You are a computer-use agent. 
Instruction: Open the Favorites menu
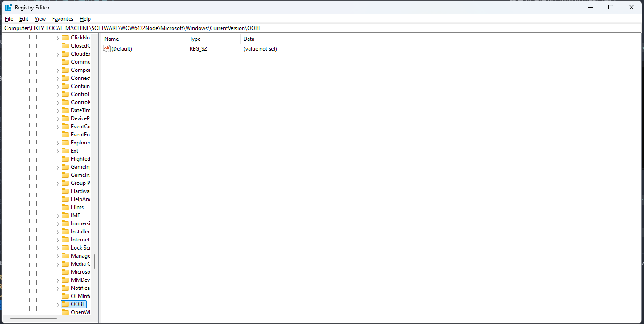62,18
